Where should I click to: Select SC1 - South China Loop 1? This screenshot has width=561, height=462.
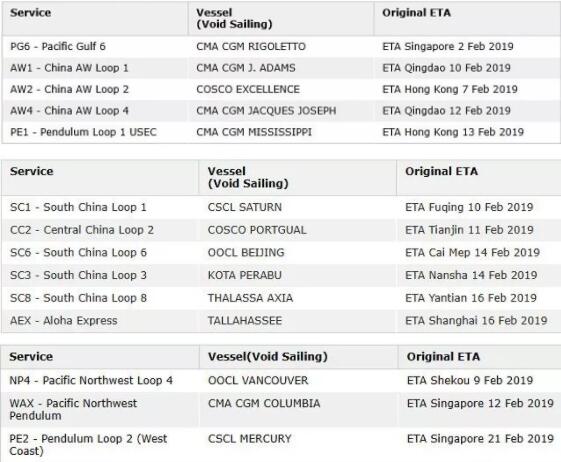point(78,207)
